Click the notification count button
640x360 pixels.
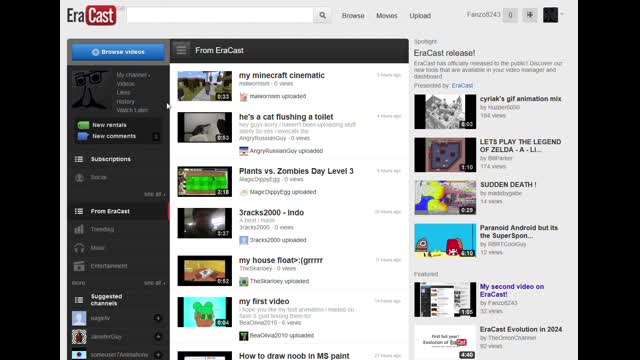click(x=510, y=15)
